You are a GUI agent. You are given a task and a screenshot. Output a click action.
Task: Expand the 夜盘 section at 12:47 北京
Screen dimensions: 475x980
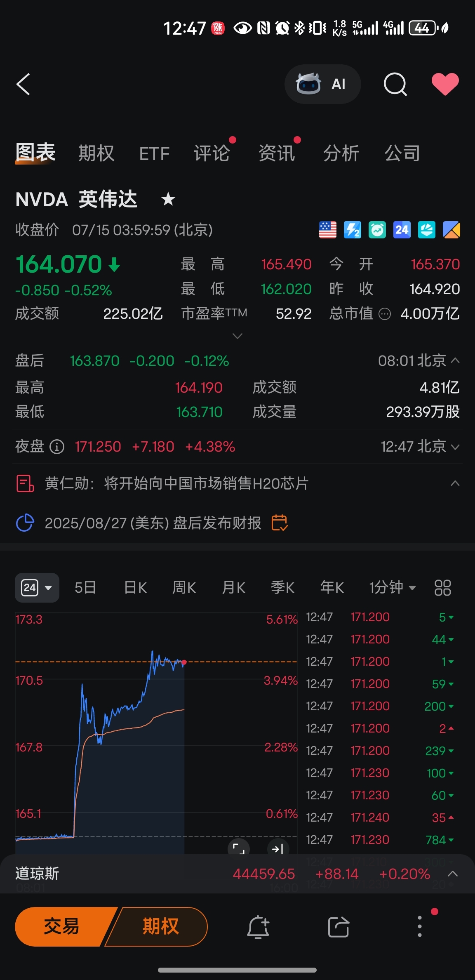click(x=455, y=447)
